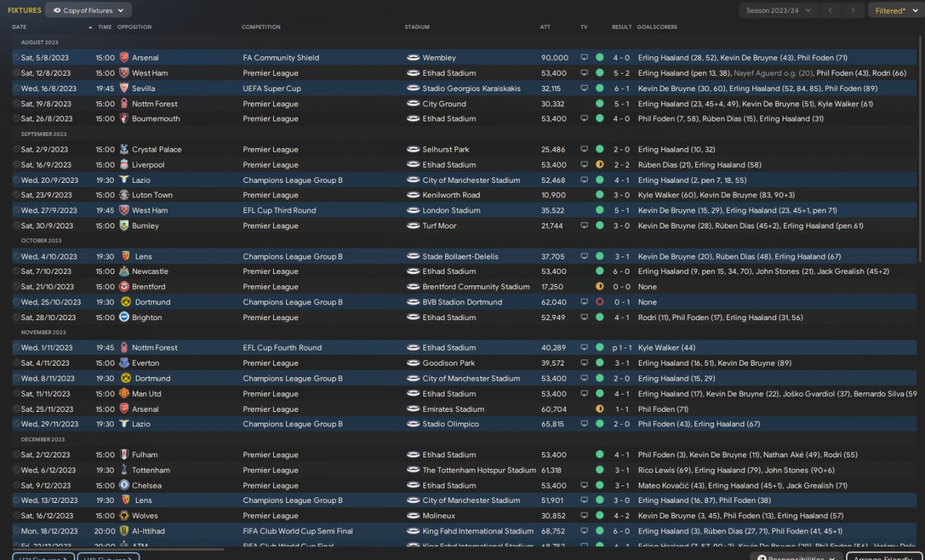This screenshot has width=925, height=560.
Task: Select the Bournemouth club badge
Action: pyautogui.click(x=124, y=119)
